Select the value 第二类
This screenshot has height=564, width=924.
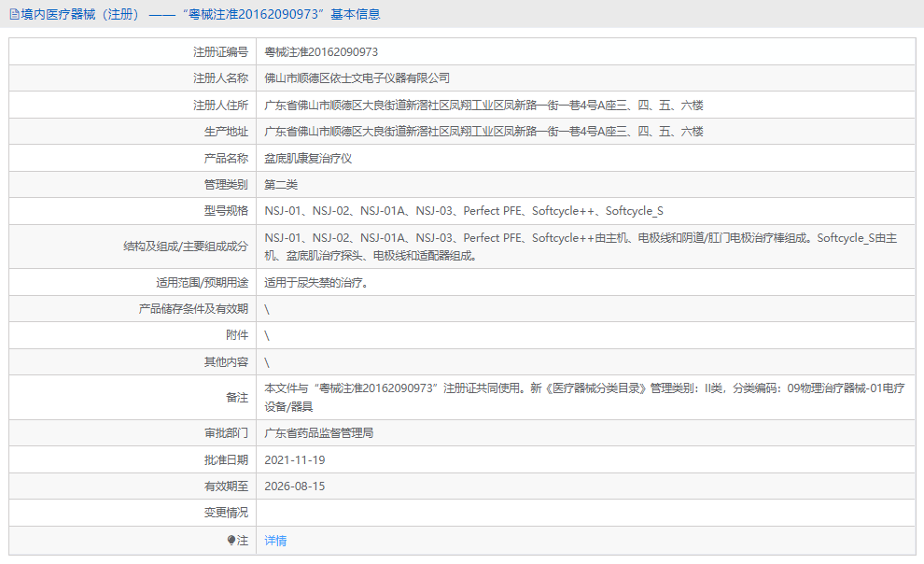click(x=281, y=185)
